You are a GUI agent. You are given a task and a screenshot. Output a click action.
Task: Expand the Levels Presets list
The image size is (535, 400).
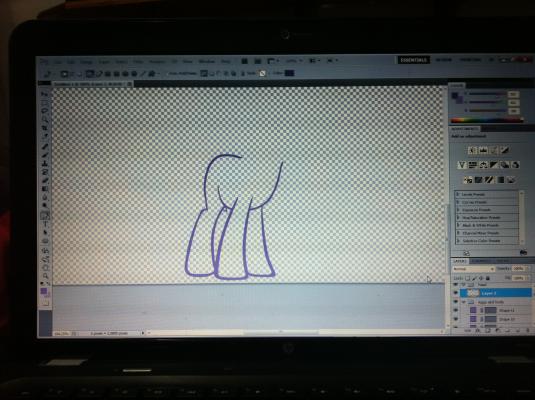click(487, 194)
